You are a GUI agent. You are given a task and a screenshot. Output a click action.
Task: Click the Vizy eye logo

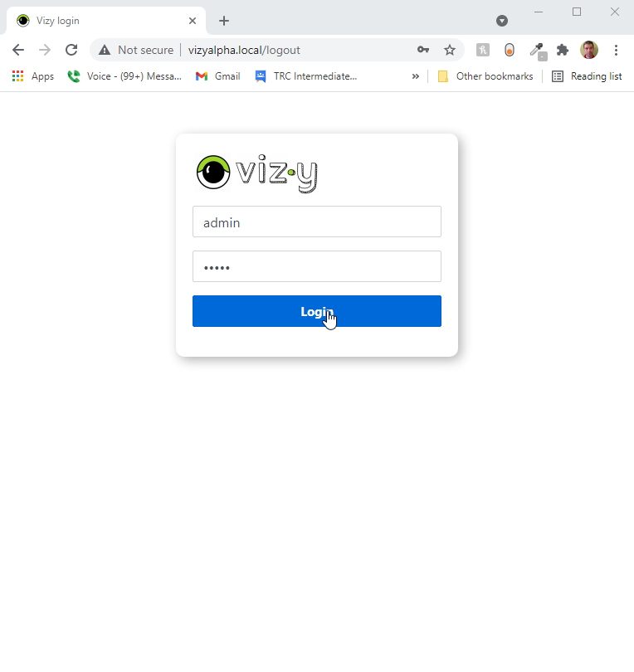(x=213, y=172)
